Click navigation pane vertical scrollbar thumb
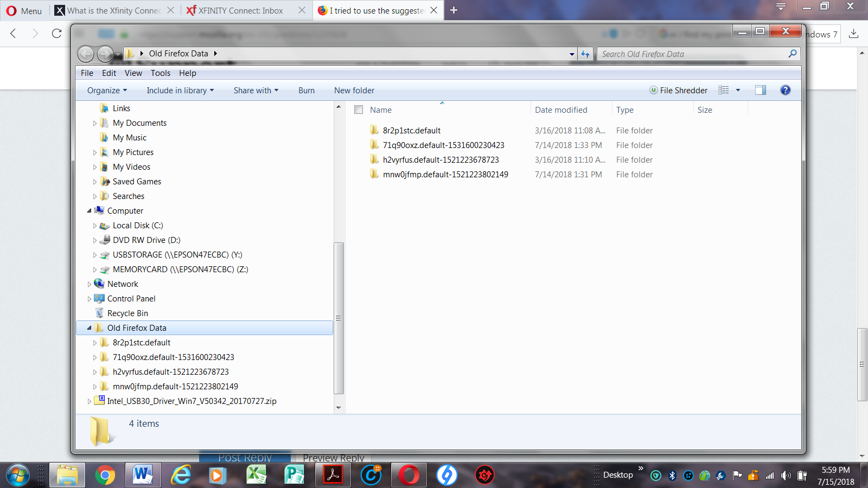Image resolution: width=868 pixels, height=488 pixels. [339, 318]
